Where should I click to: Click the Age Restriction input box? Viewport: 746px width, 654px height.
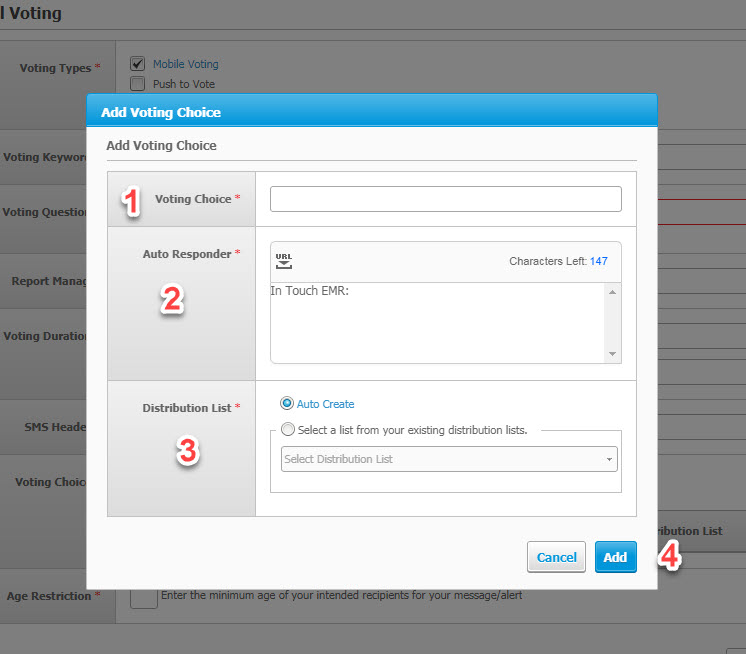click(x=144, y=597)
